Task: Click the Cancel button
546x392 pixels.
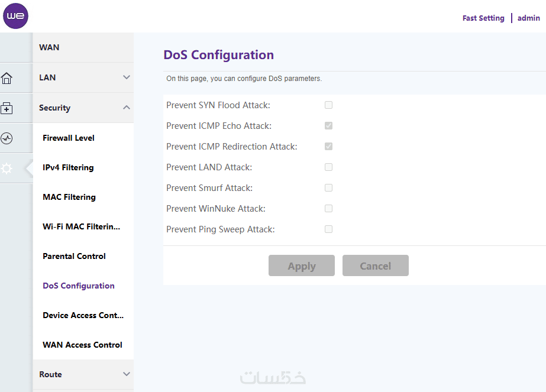Action: tap(375, 265)
